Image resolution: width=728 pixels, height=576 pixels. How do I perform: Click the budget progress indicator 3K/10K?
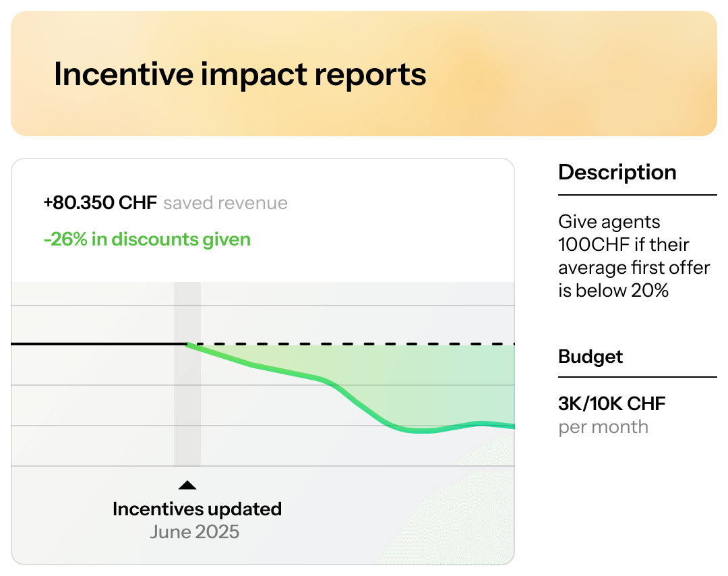coord(611,403)
